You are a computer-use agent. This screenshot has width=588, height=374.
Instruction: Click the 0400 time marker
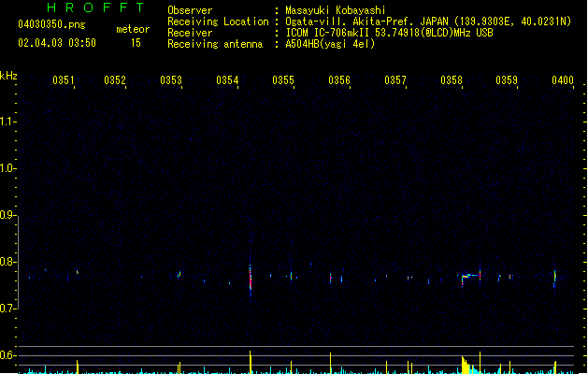click(563, 79)
